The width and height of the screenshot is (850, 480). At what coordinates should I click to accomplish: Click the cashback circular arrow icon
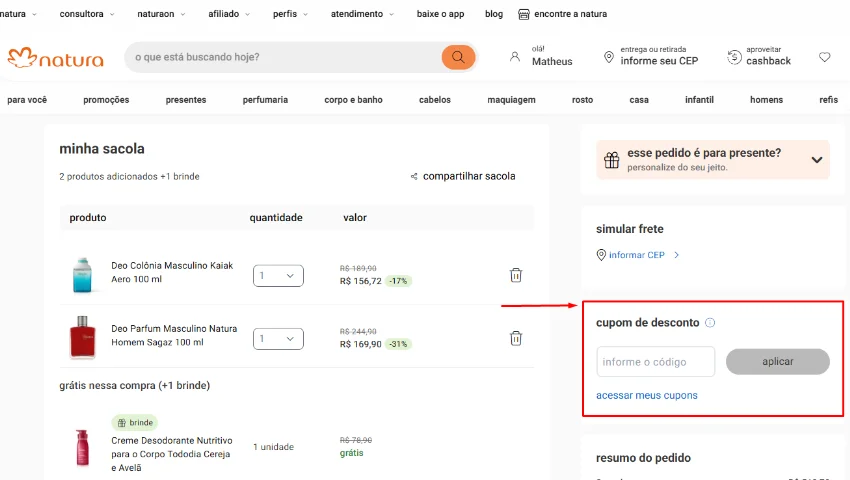pos(734,56)
